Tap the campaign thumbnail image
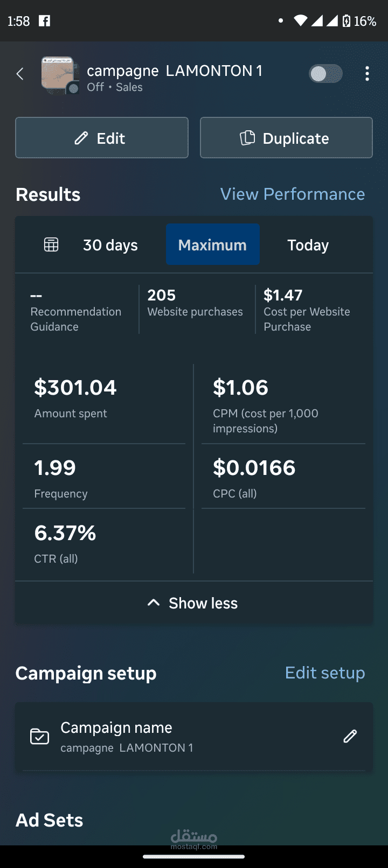Viewport: 388px width, 868px height. pyautogui.click(x=59, y=74)
